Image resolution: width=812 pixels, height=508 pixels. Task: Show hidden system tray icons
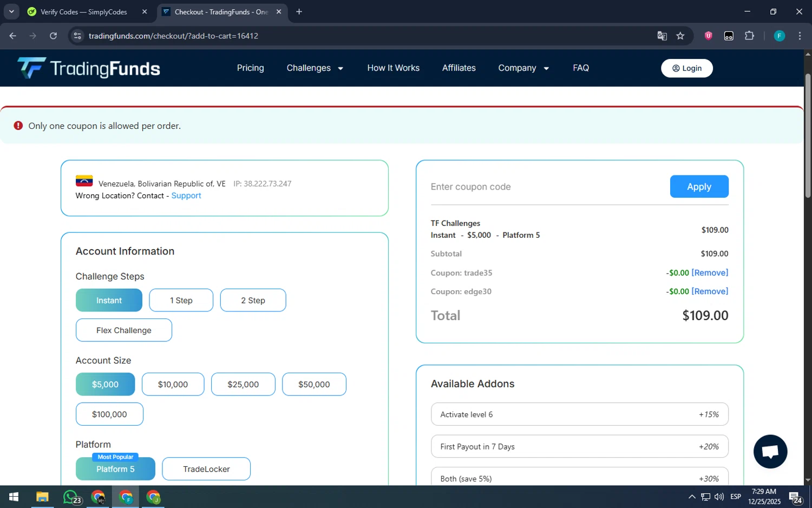[692, 497]
